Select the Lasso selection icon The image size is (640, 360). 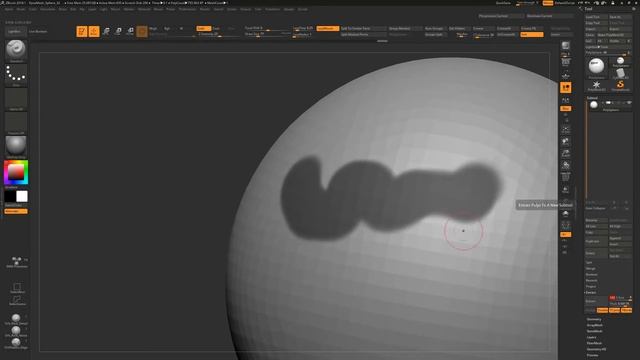click(x=17, y=301)
